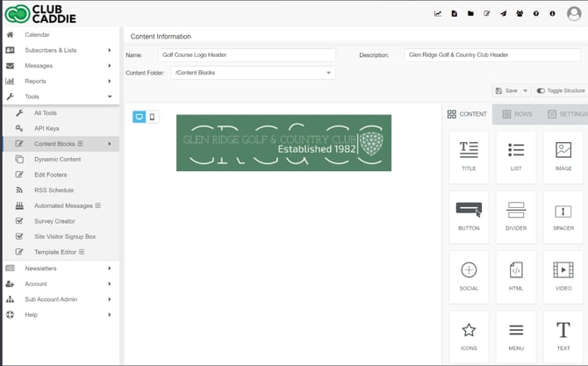This screenshot has width=588, height=366.
Task: Switch to mobile preview view
Action: coord(153,117)
